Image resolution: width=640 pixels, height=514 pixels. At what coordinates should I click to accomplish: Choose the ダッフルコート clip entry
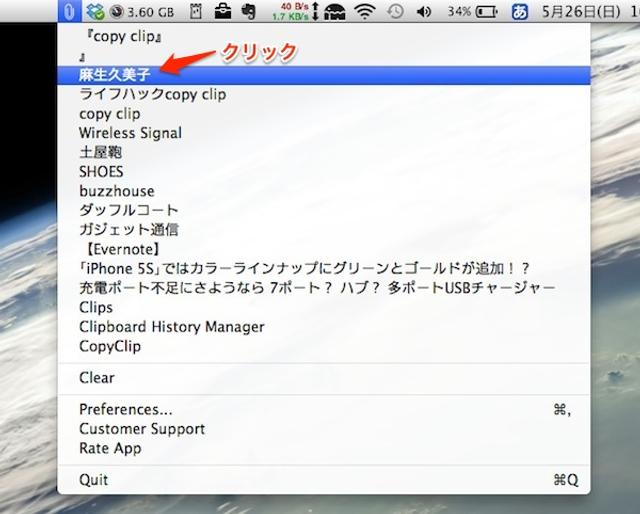(x=324, y=210)
